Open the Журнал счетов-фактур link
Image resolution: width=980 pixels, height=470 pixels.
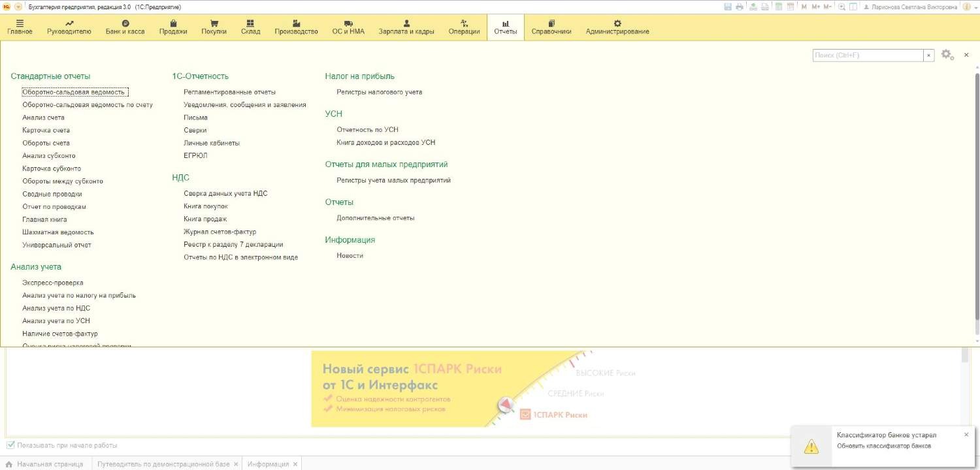pos(220,232)
